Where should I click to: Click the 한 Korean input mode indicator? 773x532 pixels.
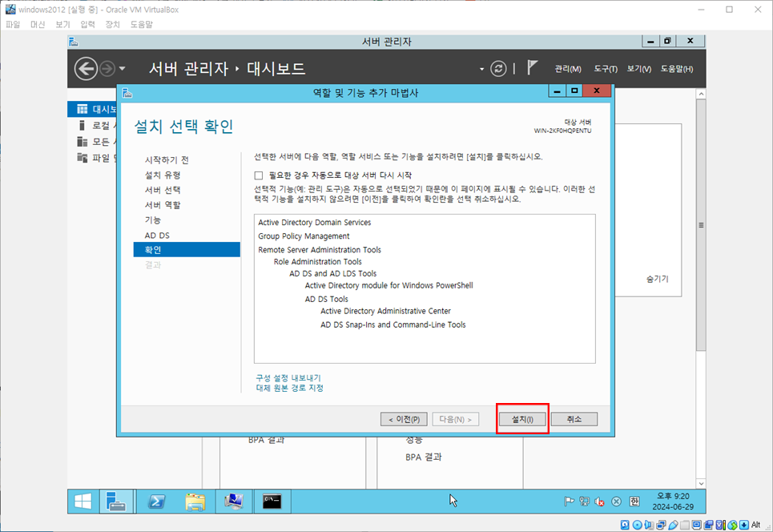(x=634, y=502)
